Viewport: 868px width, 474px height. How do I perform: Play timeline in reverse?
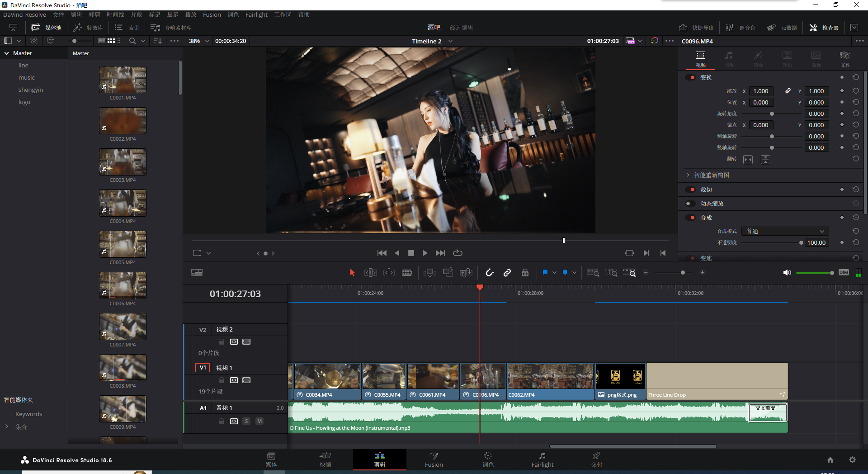pos(397,253)
